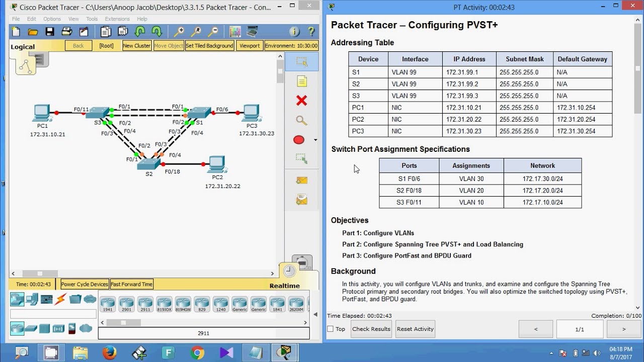Open the Custom Devices Dialog icon
Viewport: 644px width, 362px height.
click(x=252, y=32)
